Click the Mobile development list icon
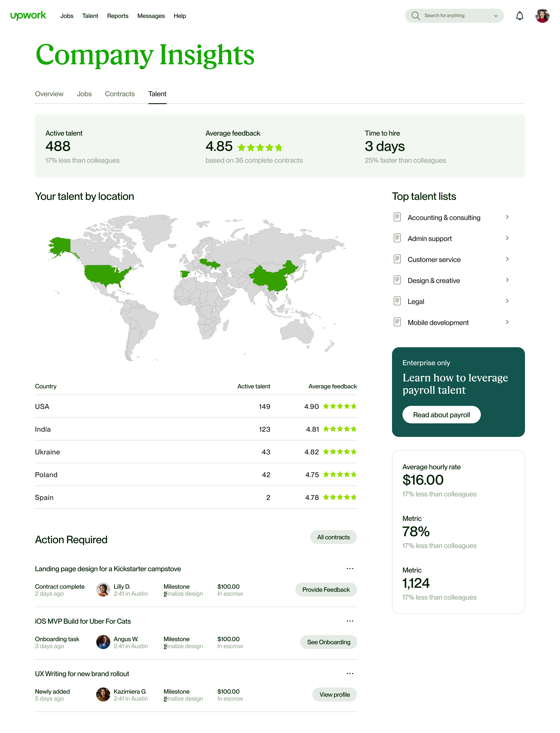This screenshot has height=733, width=560. [397, 322]
